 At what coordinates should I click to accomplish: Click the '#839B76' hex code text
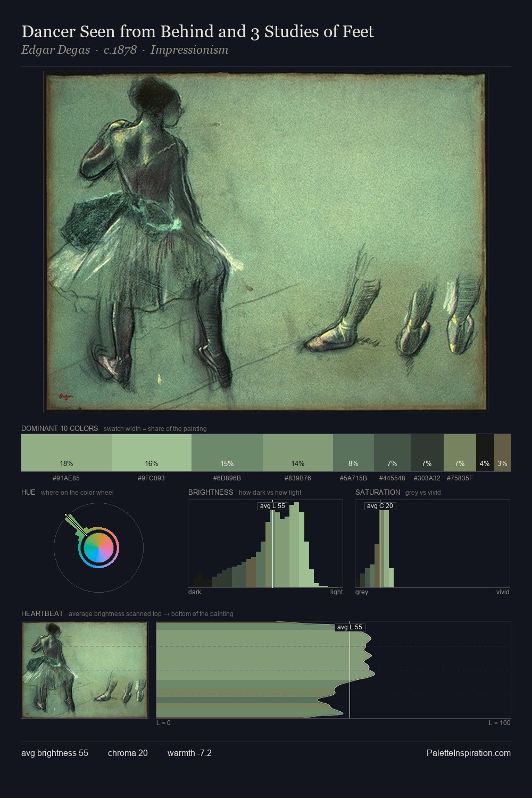(298, 478)
